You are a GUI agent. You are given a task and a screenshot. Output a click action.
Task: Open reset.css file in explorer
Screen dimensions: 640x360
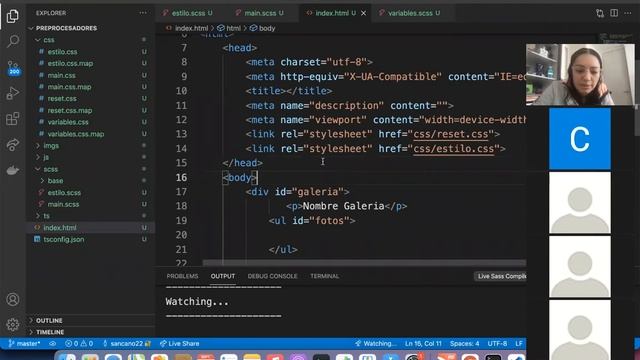click(62, 98)
